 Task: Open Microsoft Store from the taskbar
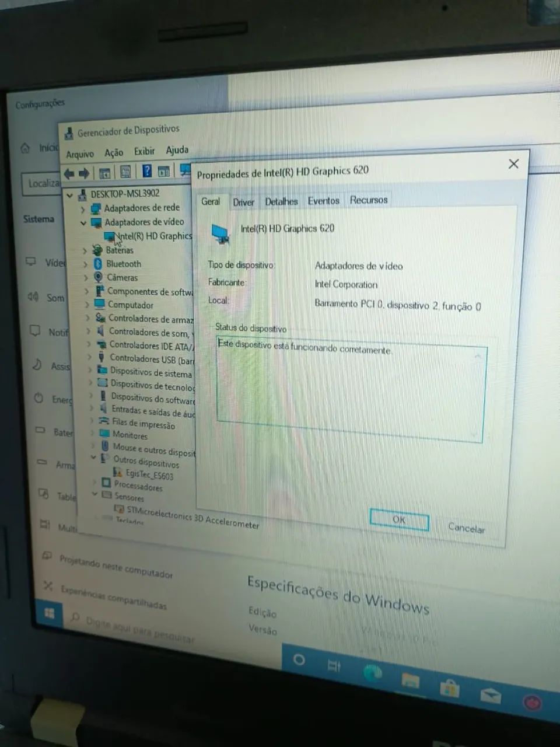tap(450, 689)
